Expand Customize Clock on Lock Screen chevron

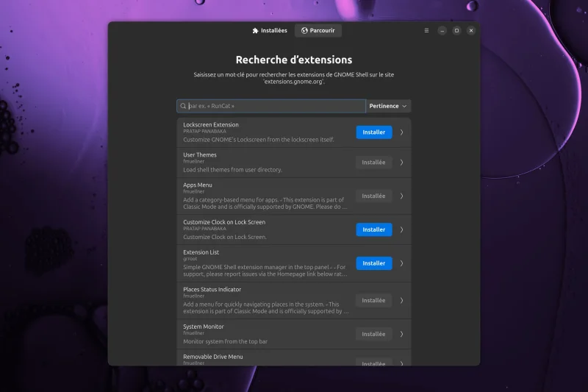coord(401,229)
